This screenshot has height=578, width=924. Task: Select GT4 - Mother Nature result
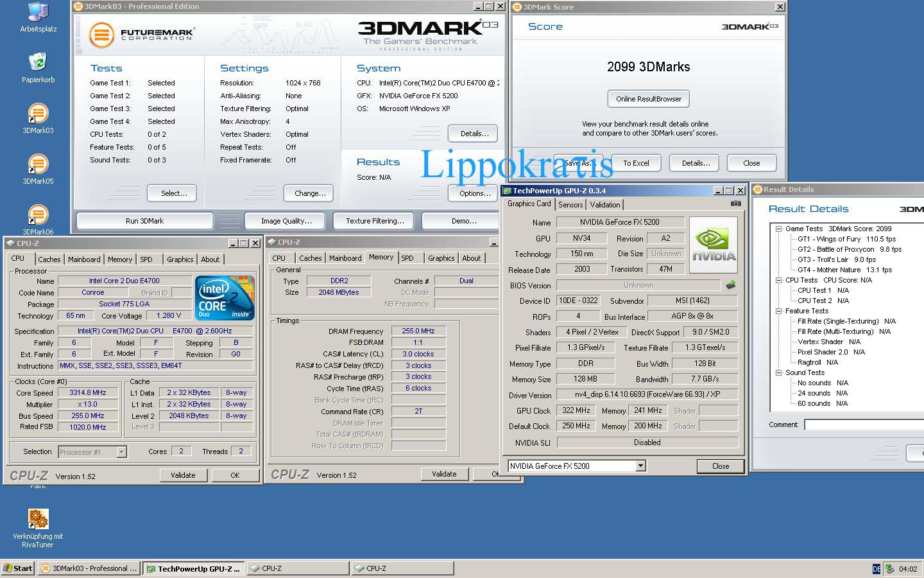(x=844, y=270)
